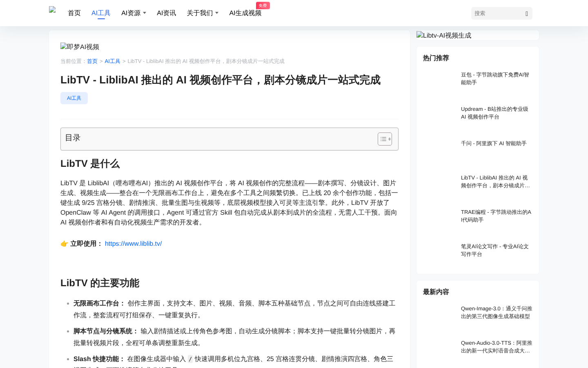Click the AI工具 category tag
Image resolution: width=588 pixels, height=368 pixels.
point(74,98)
